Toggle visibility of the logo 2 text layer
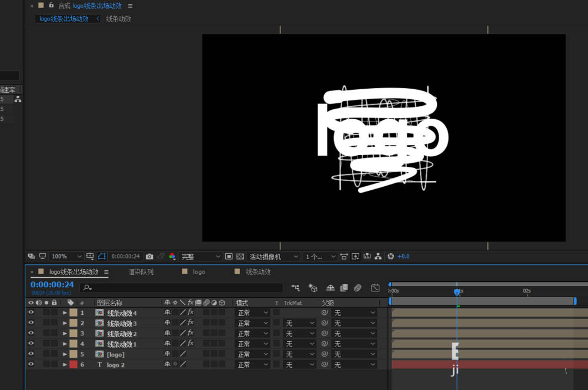The height and width of the screenshot is (390, 588). (31, 365)
